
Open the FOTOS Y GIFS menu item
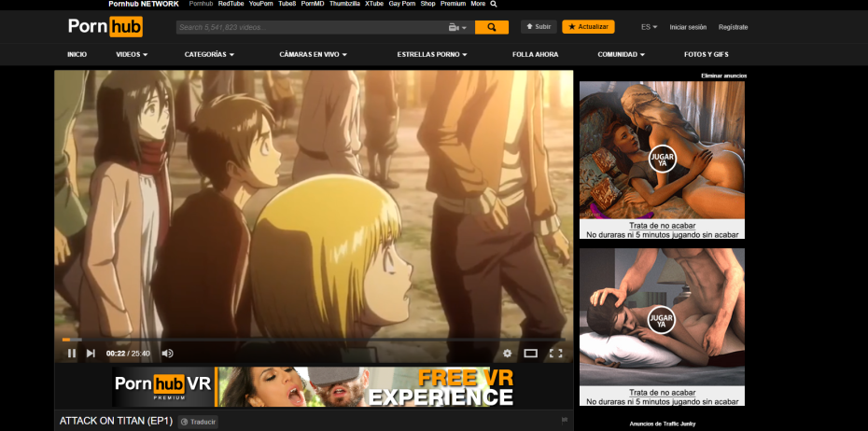706,54
